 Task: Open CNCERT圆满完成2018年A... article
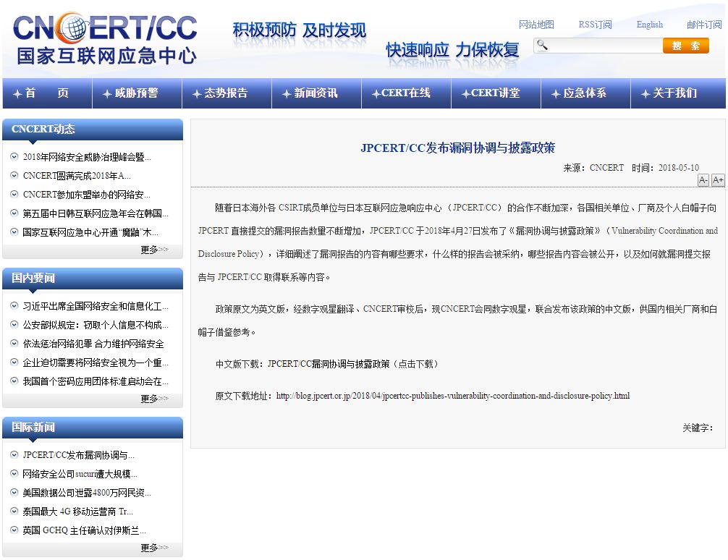click(x=77, y=176)
